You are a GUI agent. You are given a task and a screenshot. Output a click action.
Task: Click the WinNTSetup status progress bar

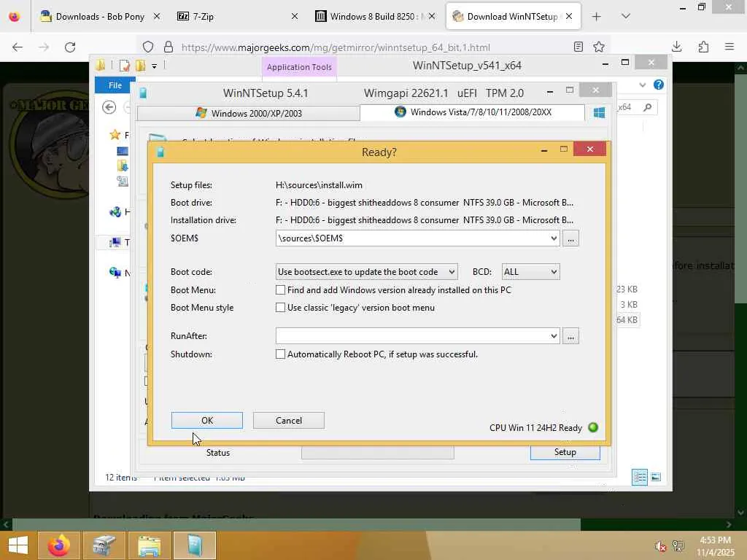[x=377, y=453]
